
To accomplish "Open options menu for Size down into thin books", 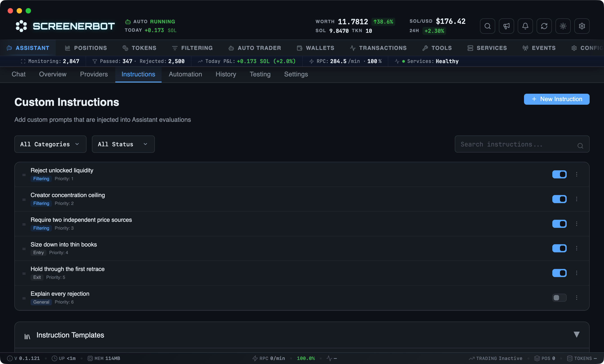I will 577,248.
